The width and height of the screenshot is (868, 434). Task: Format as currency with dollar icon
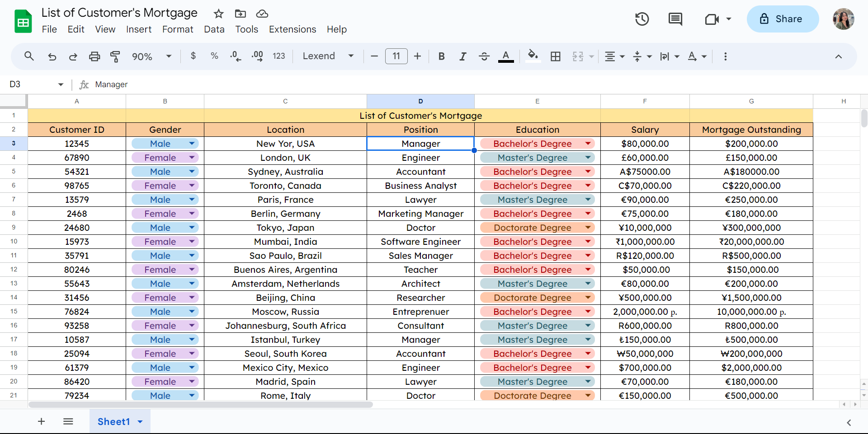pyautogui.click(x=193, y=56)
